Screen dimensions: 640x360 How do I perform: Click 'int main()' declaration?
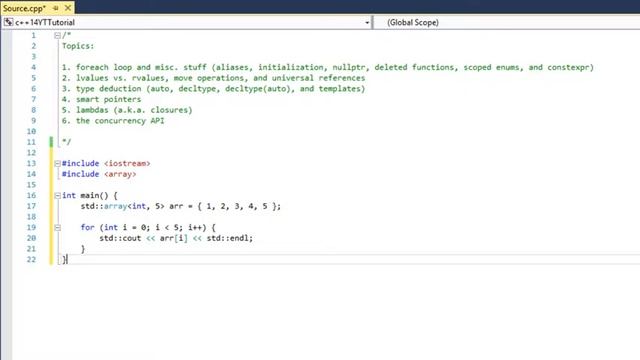coord(85,196)
